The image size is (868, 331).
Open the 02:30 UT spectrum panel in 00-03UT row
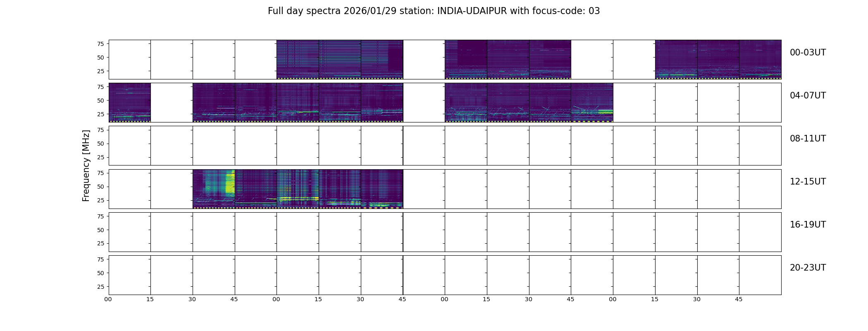tap(550, 60)
